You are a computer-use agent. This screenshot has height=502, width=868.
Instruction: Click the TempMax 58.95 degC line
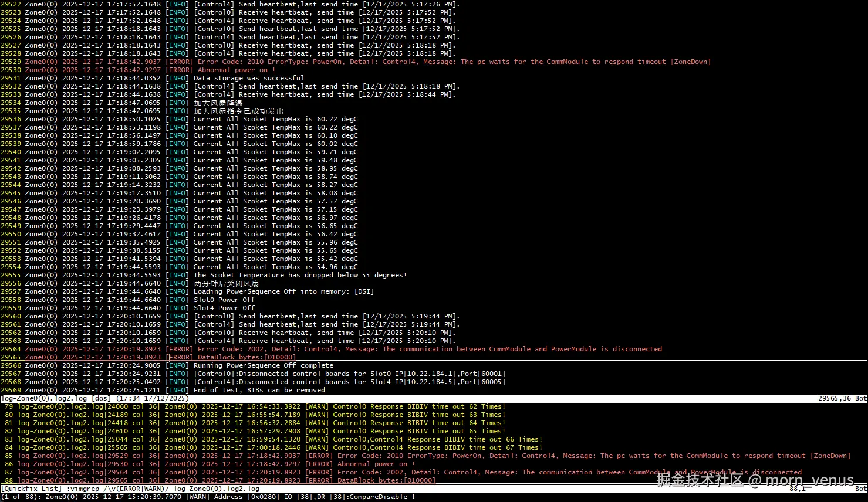coord(179,168)
